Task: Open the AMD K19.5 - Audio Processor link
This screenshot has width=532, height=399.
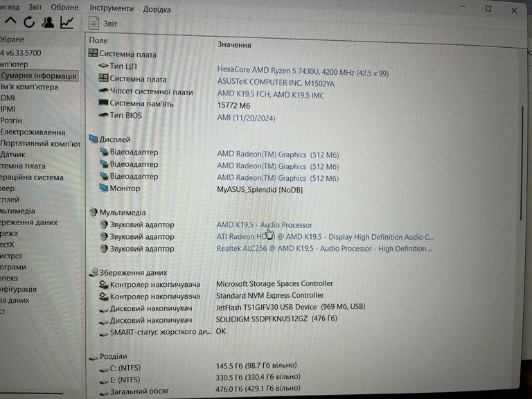Action: (265, 224)
